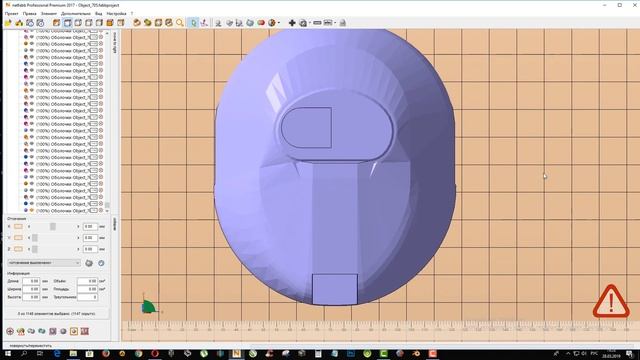640x360 pixels.
Task: Select the highlighted pointer selection tool
Action: (193, 23)
